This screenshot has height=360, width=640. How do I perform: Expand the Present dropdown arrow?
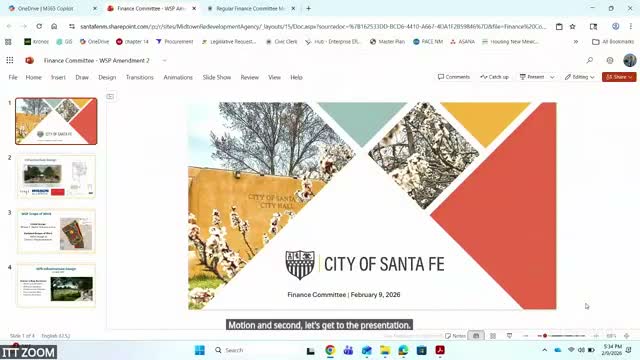point(552,77)
